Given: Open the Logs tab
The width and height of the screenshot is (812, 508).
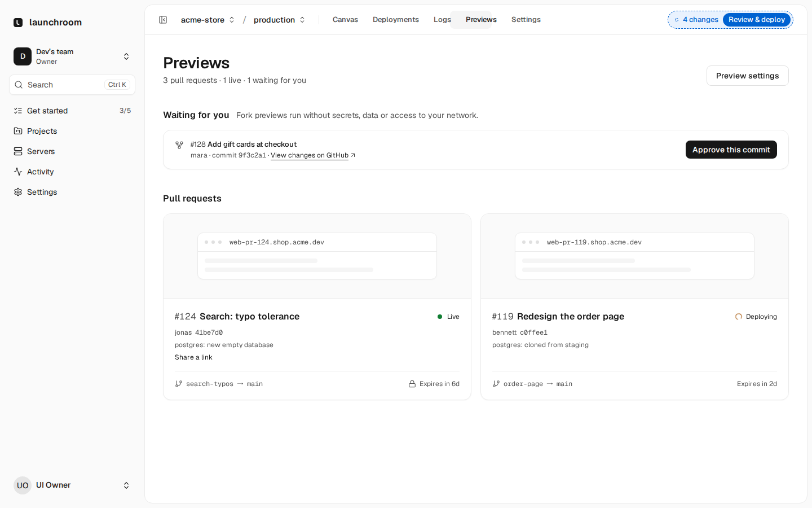Looking at the screenshot, I should [442, 20].
